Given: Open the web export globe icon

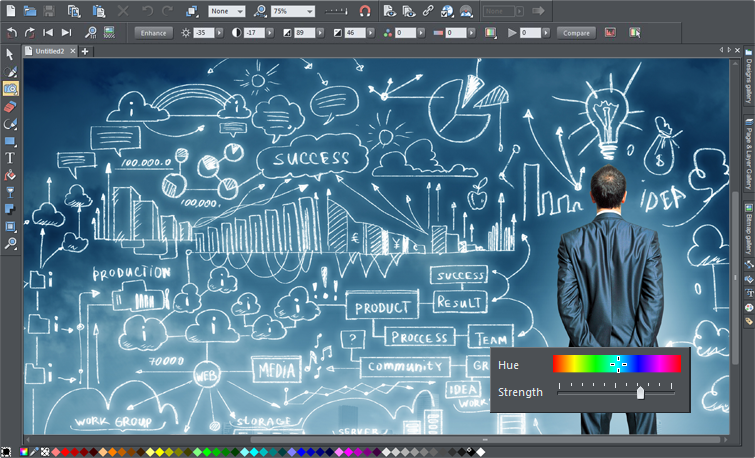Looking at the screenshot, I should pos(447,11).
